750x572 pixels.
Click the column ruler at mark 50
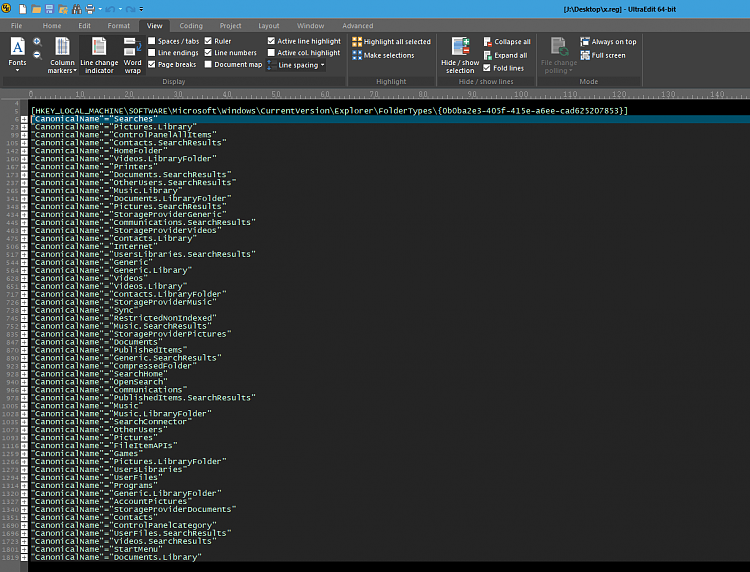coord(276,94)
